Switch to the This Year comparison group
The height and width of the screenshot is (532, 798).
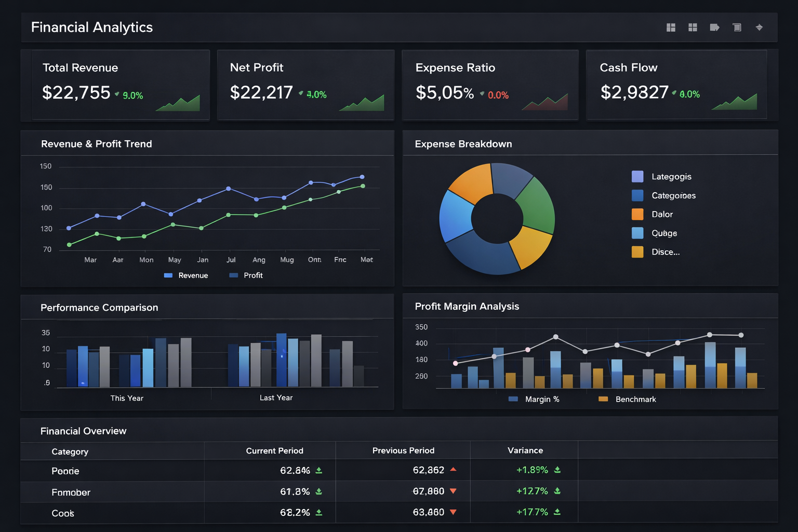[x=126, y=397]
